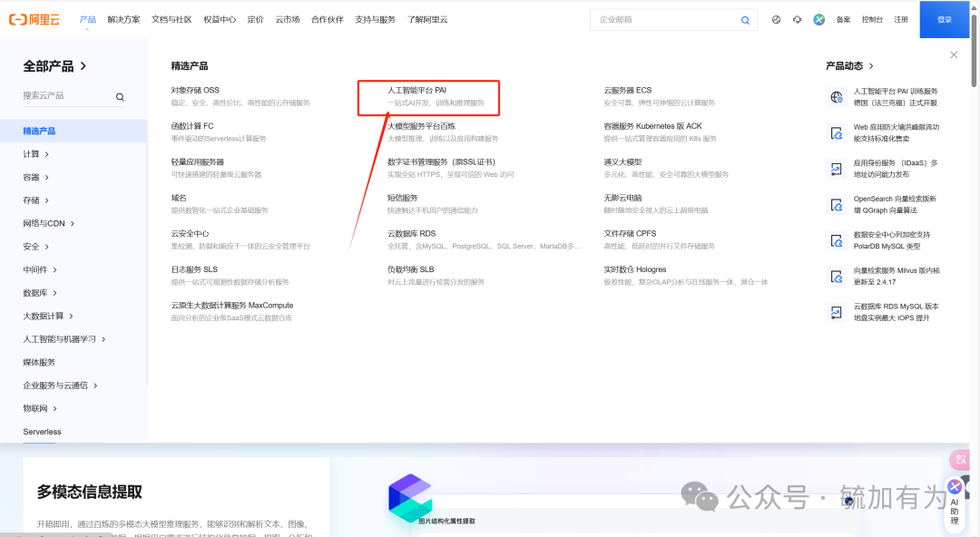The width and height of the screenshot is (980, 537).
Task: Open 容器服务 Kubernetes 版 ACK link
Action: click(x=652, y=126)
